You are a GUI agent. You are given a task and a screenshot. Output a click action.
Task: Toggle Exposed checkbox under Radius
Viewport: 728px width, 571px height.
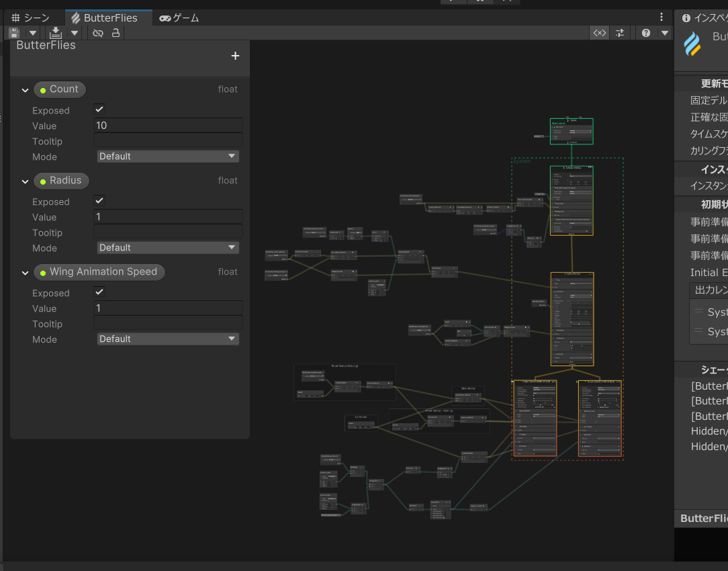(x=99, y=201)
